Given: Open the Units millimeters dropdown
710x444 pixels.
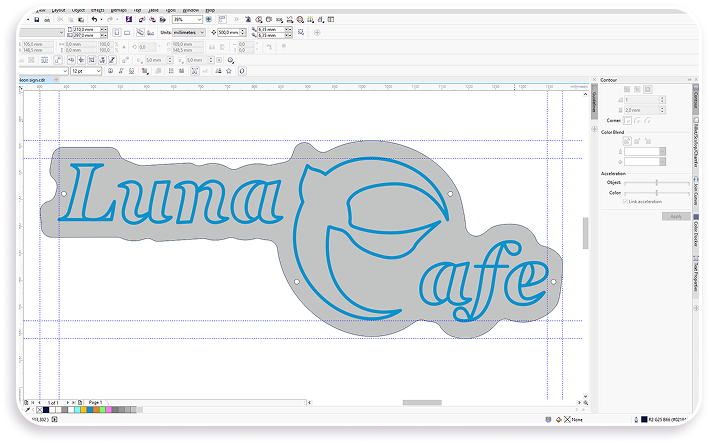Looking at the screenshot, I should pos(189,33).
